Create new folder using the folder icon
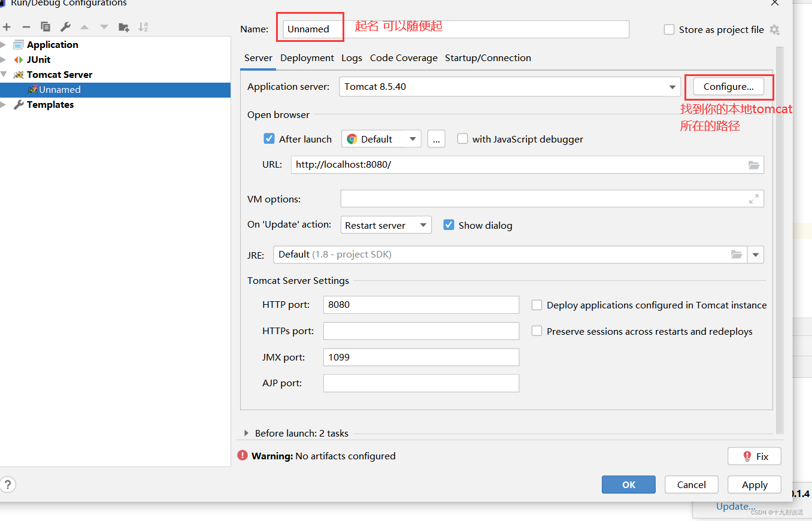The width and height of the screenshot is (812, 521). [124, 27]
